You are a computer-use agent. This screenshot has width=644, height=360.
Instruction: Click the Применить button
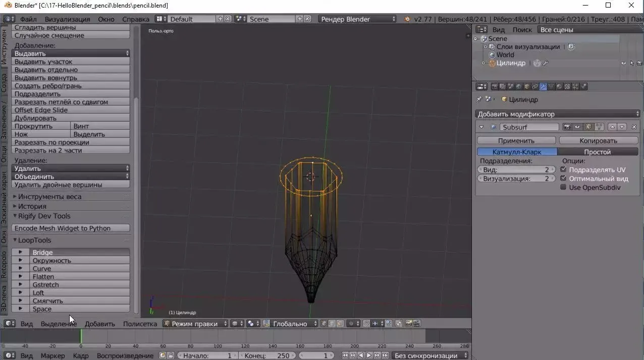click(516, 141)
